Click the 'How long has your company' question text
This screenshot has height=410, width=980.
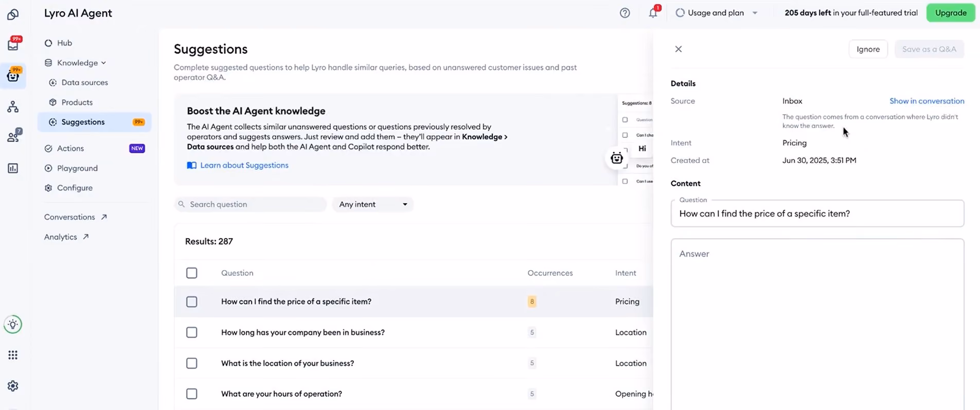pos(303,332)
